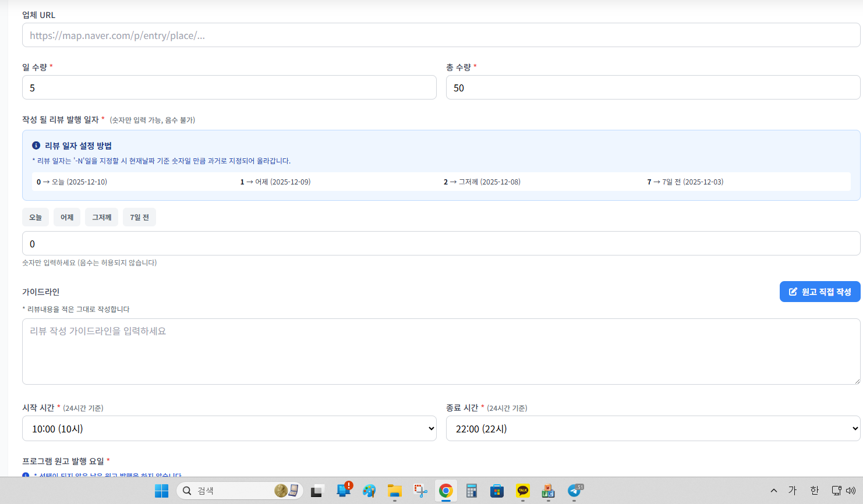Image resolution: width=863 pixels, height=504 pixels.
Task: Select the 오늘 quick date button
Action: (x=36, y=218)
